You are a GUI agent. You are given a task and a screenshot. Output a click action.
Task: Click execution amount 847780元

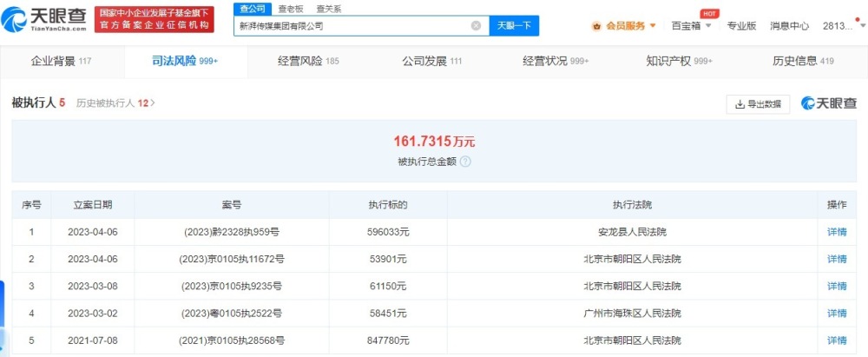click(x=388, y=340)
